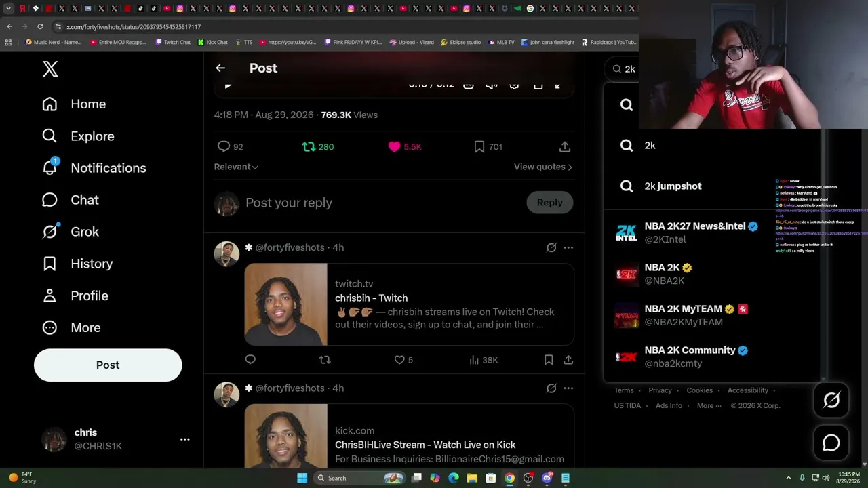Viewport: 868px width, 488px height.
Task: Open the Windows Start menu
Action: 302,478
